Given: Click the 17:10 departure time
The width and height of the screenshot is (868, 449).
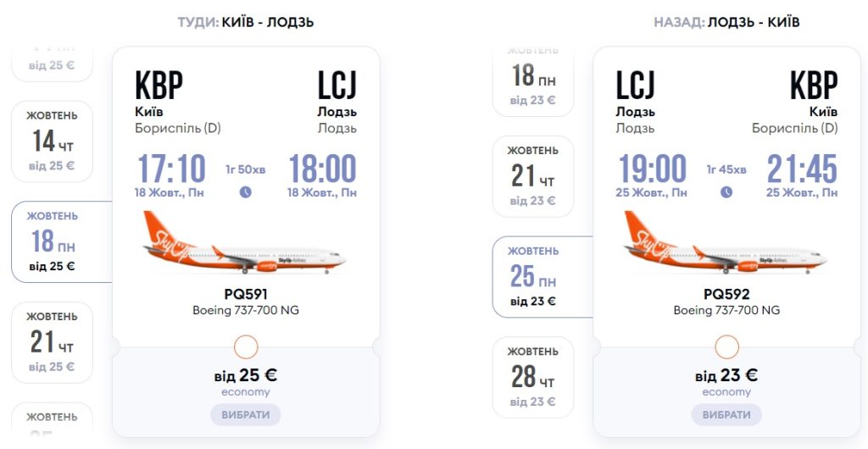Looking at the screenshot, I should (x=171, y=169).
